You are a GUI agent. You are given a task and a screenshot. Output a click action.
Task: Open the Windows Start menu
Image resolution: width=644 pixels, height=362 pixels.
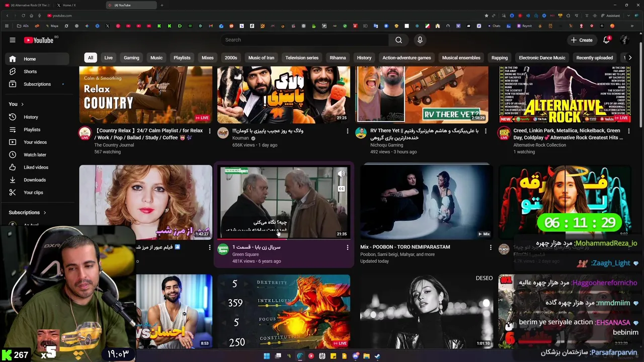[267, 356]
